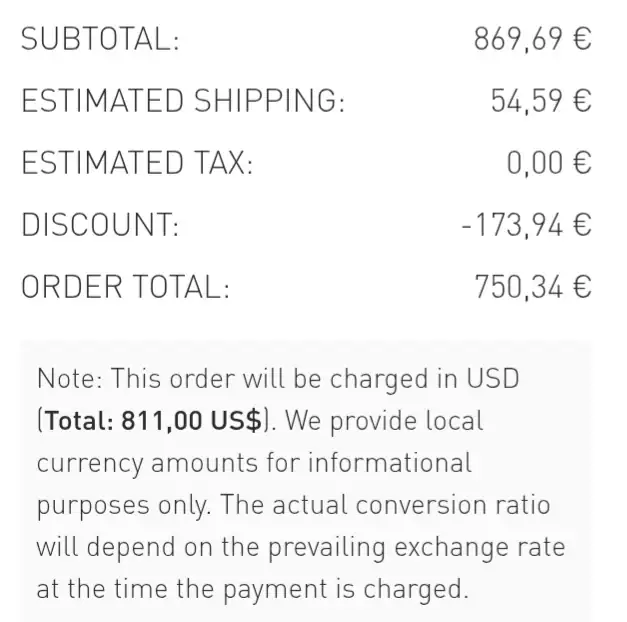
Task: Click the ESTIMATED TAX label
Action: pos(137,163)
